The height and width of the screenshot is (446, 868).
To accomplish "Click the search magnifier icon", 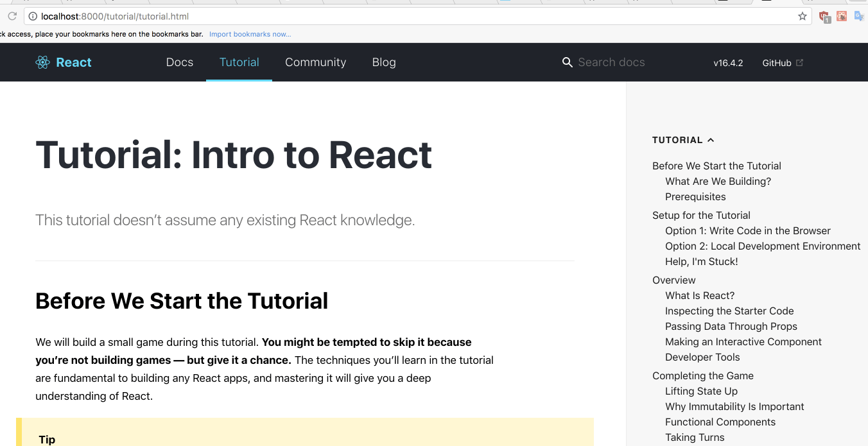I will 567,62.
